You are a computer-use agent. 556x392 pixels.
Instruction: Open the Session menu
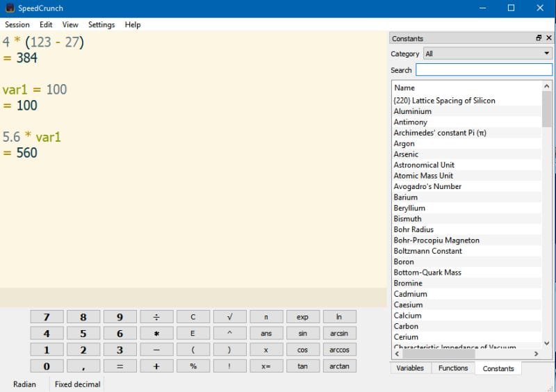tap(17, 24)
